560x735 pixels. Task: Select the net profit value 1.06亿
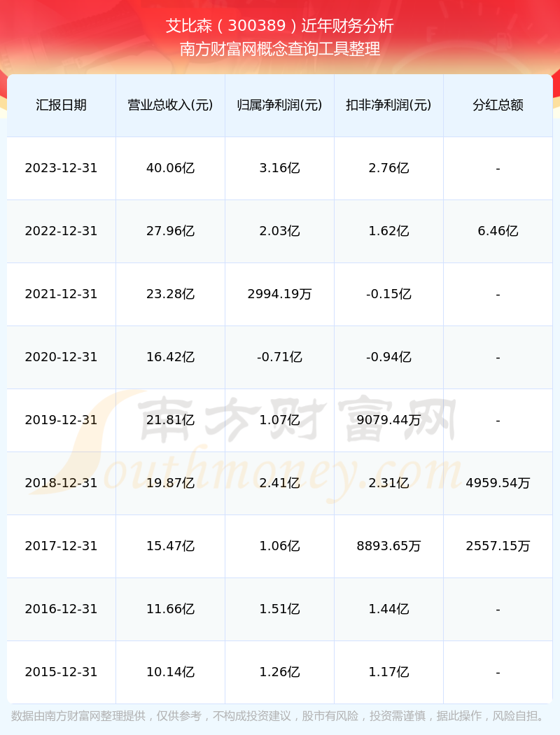tap(279, 546)
